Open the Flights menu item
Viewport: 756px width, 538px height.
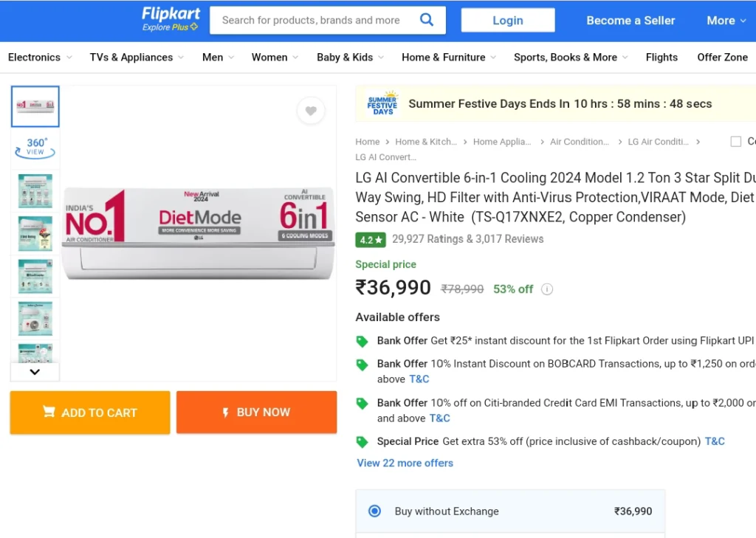[661, 58]
